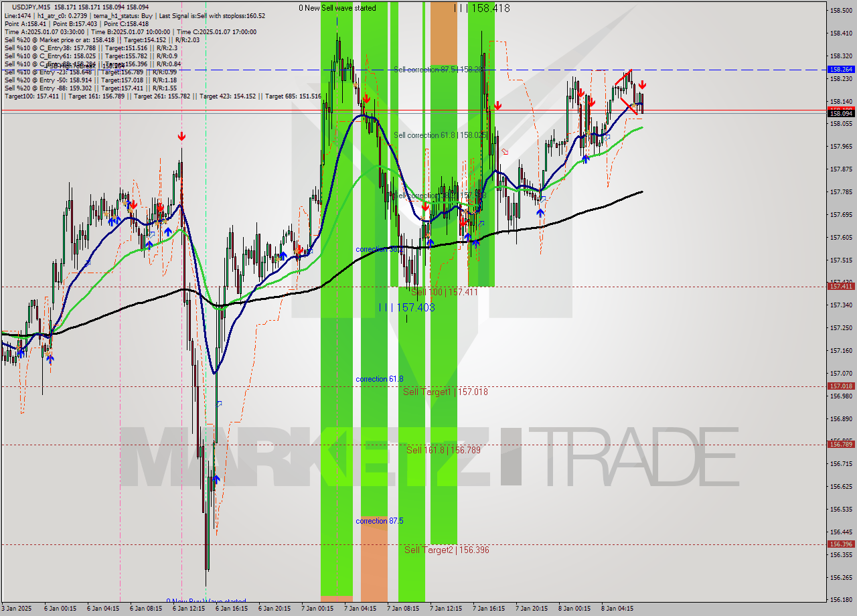The width and height of the screenshot is (857, 616).
Task: Click the '7 Jan 16:15' time axis label
Action: click(x=489, y=609)
